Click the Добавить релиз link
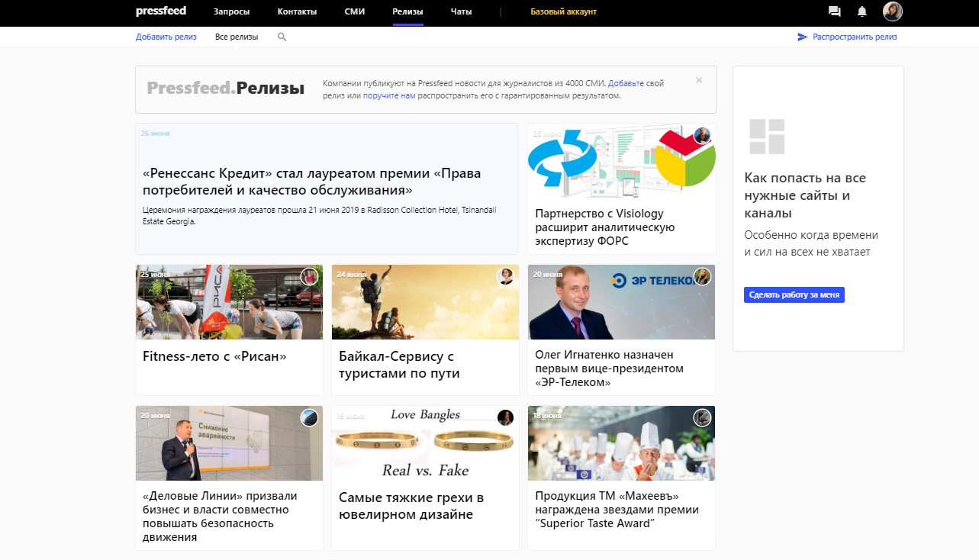Screen dimensions: 979x560 [166, 37]
